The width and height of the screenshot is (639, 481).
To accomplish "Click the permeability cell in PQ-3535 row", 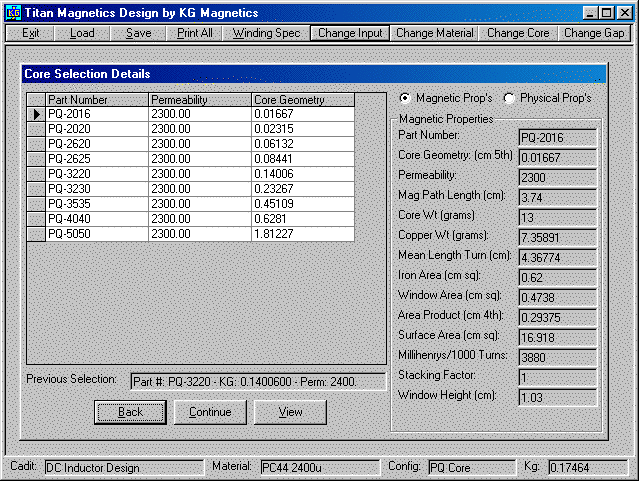I will (x=200, y=204).
